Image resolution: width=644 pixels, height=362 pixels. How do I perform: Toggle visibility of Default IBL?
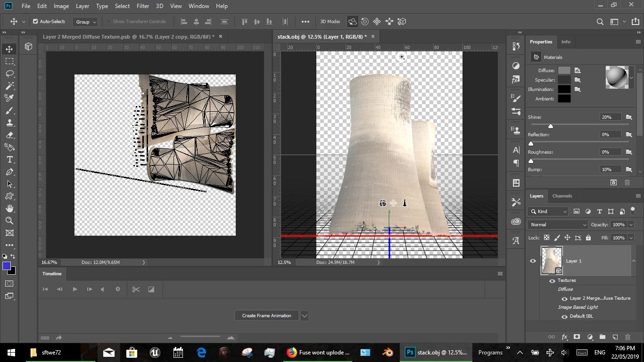coord(564,316)
